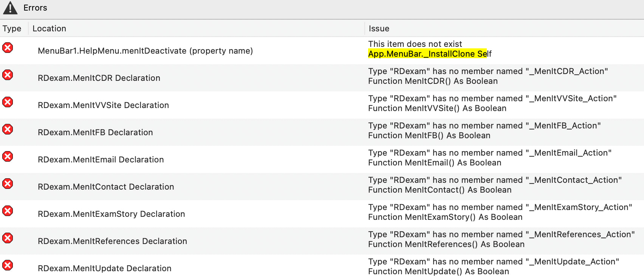Screen dimensions: 644x278
Task: Click 'Function MenItContact() As Boolean' line
Action: click(x=440, y=190)
